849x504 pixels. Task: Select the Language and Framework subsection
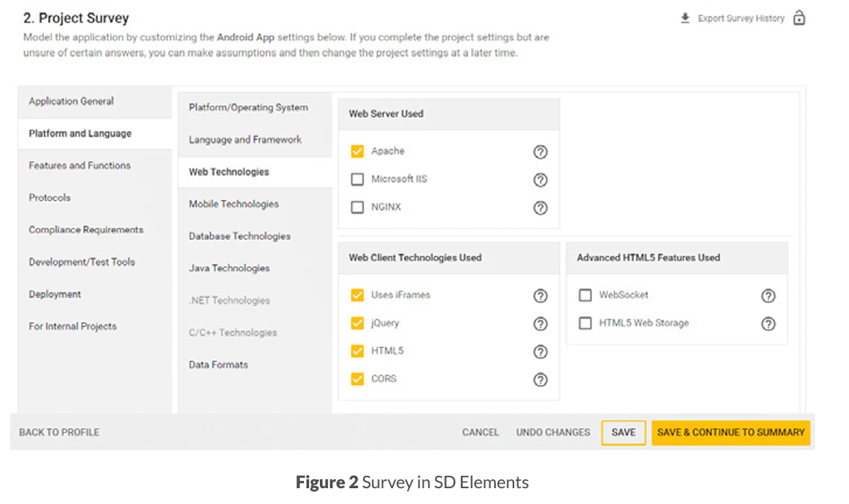point(255,139)
